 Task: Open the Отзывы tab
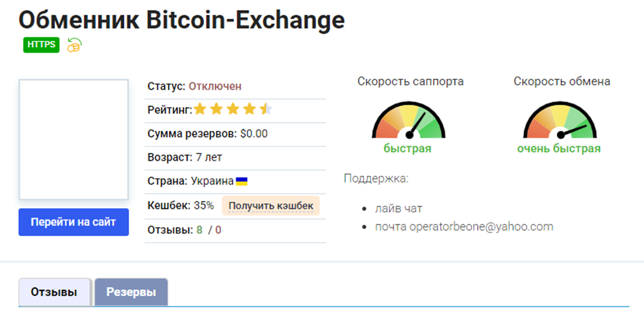pos(54,292)
